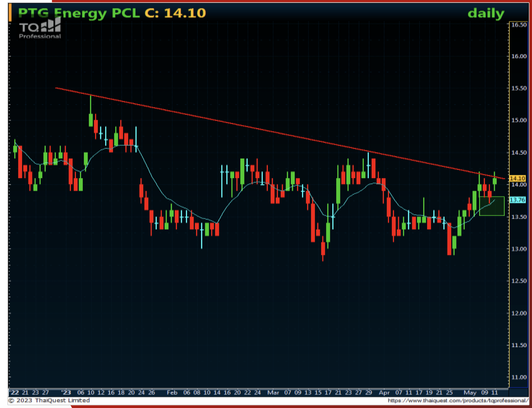Click the 'Feb' month label on time axis
Screen dimensions: 532x408
coord(172,393)
